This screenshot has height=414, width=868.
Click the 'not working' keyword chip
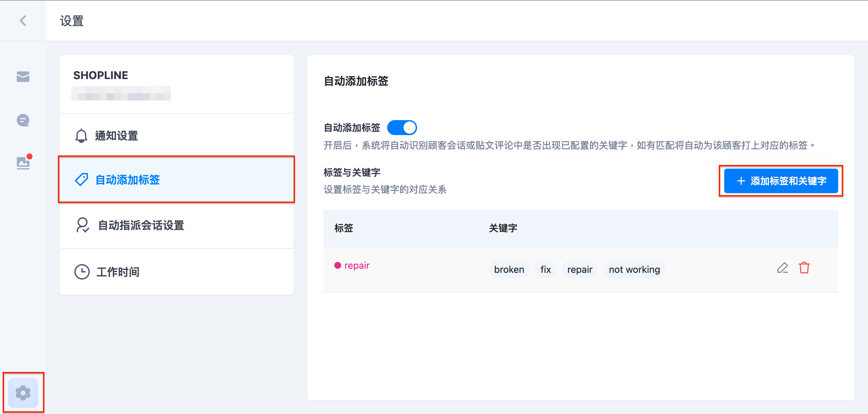point(634,269)
